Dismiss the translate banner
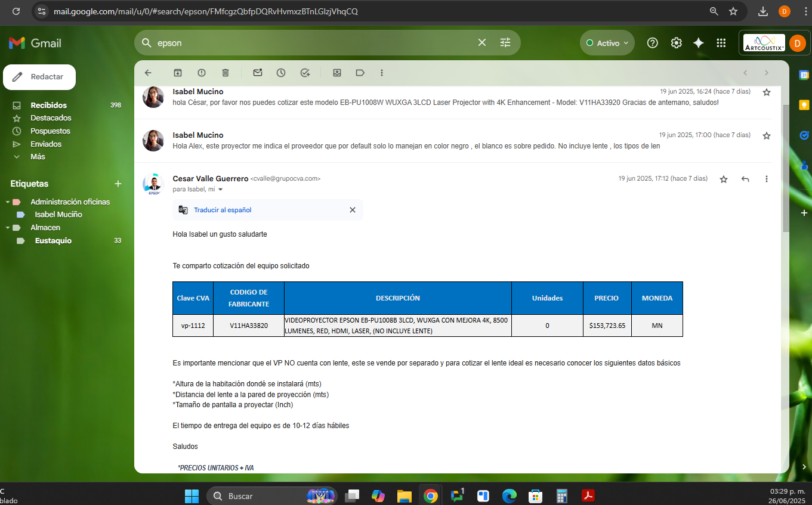The height and width of the screenshot is (505, 812). click(353, 210)
